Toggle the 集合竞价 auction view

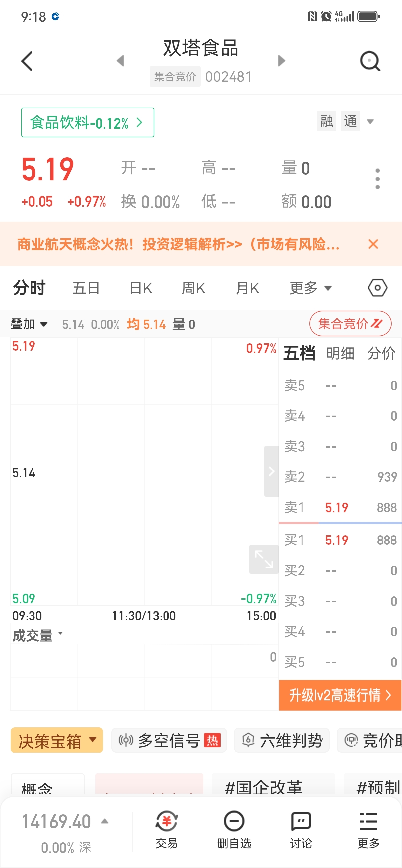click(x=350, y=324)
